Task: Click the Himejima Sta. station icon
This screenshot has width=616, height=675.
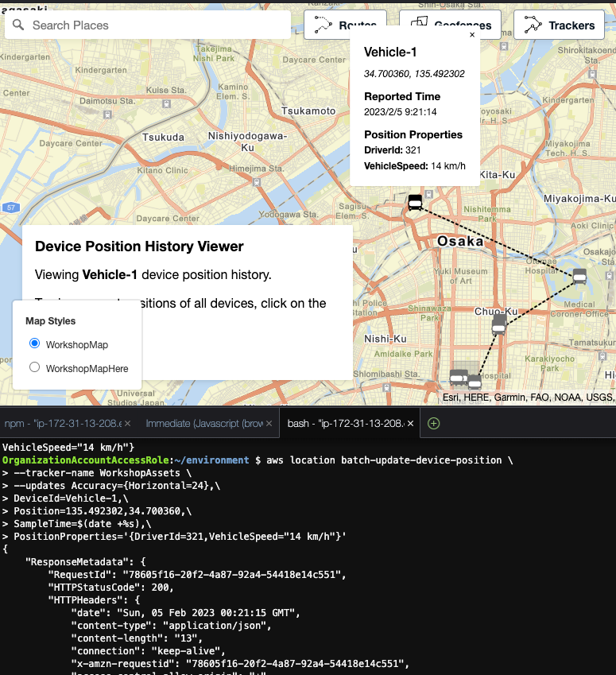Action: tap(257, 182)
